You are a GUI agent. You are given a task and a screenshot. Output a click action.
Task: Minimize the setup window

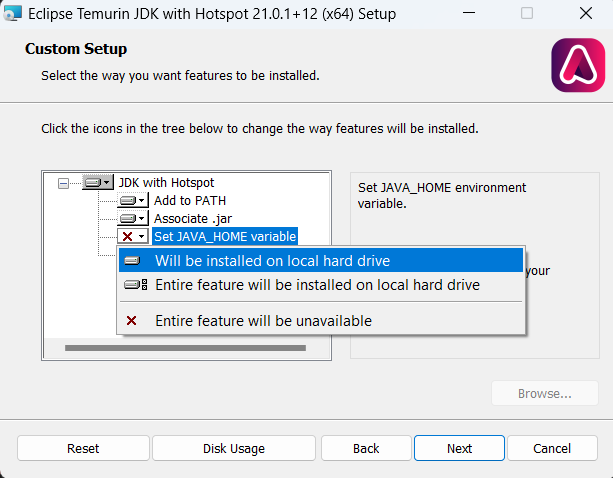tap(469, 13)
